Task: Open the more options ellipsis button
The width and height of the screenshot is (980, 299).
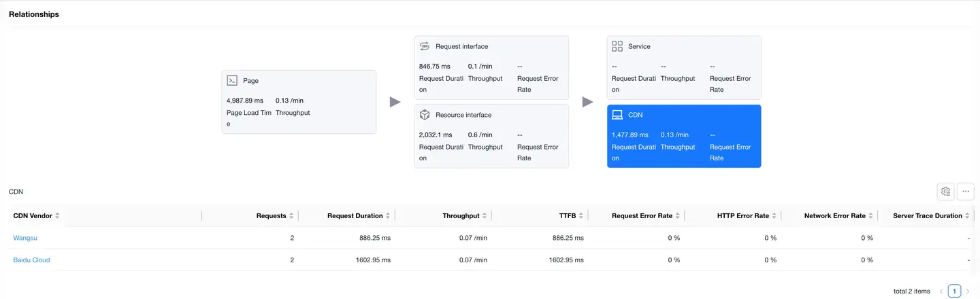Action: coord(965,192)
